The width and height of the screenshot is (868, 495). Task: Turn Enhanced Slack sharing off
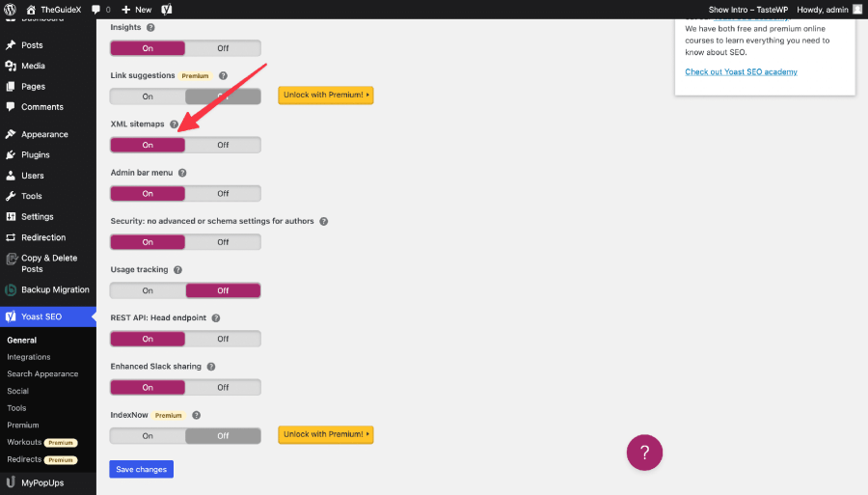[x=223, y=387]
